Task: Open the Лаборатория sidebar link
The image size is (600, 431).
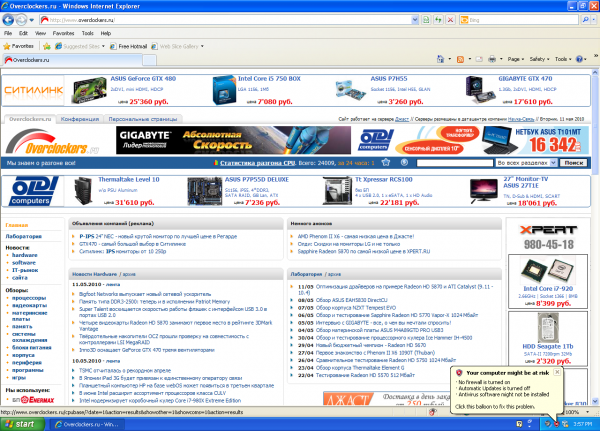Action: coord(23,237)
